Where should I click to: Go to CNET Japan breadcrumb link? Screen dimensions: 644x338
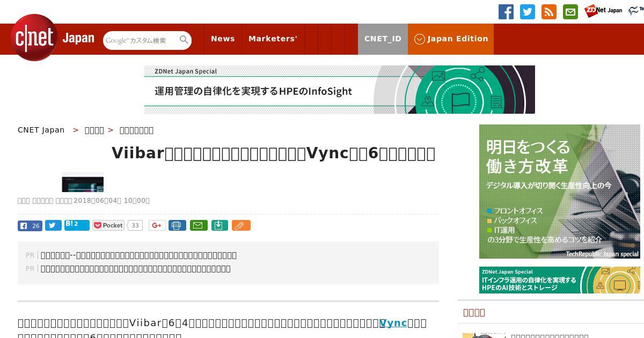coord(41,130)
